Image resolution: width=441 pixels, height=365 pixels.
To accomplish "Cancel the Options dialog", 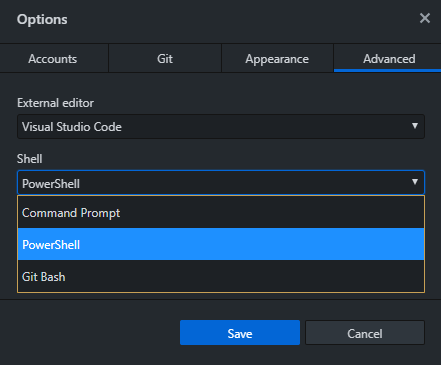I will [365, 333].
